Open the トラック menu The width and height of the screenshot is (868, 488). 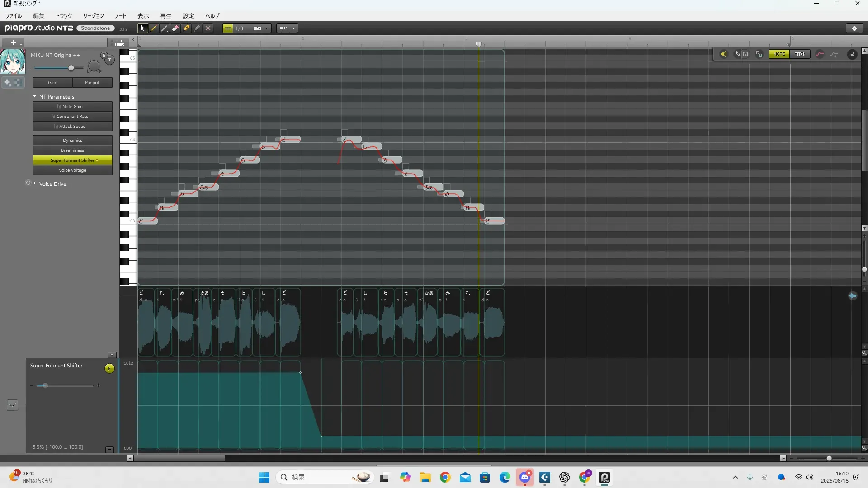(63, 15)
